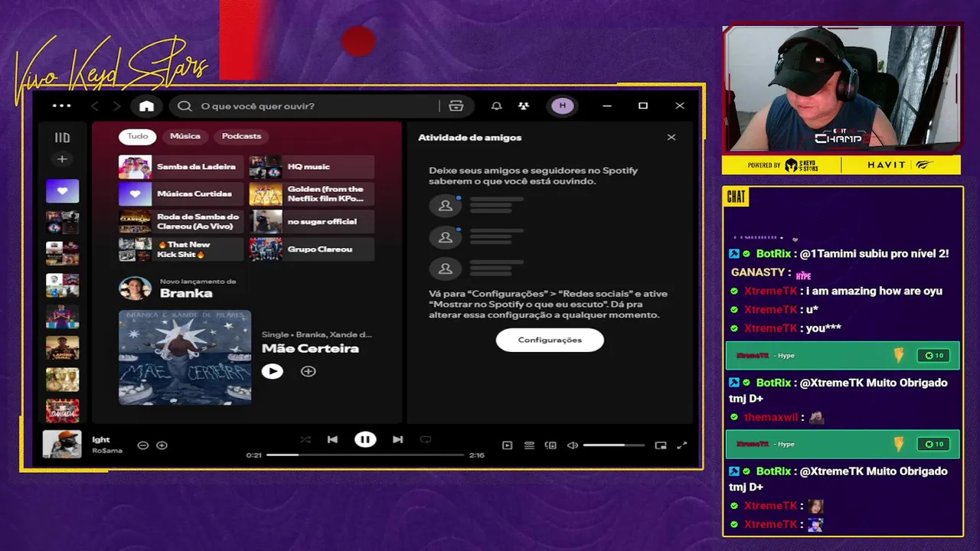Open the Spotify three-dots menu

[61, 106]
